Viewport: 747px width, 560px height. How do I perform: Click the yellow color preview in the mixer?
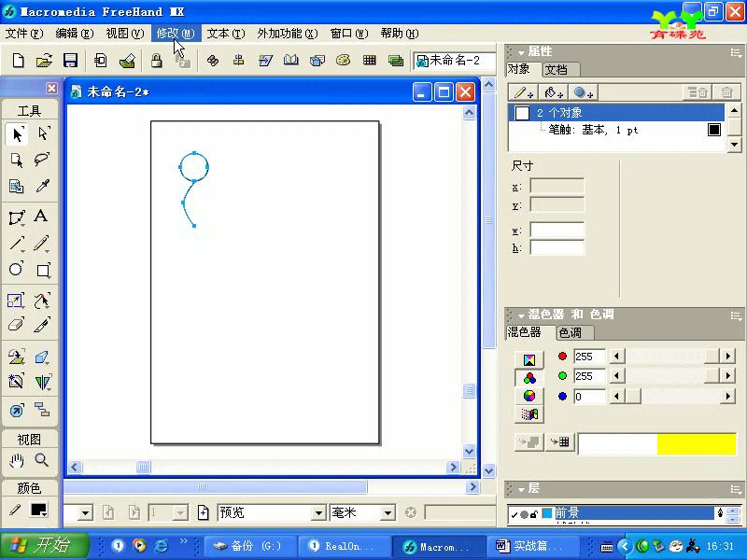697,444
